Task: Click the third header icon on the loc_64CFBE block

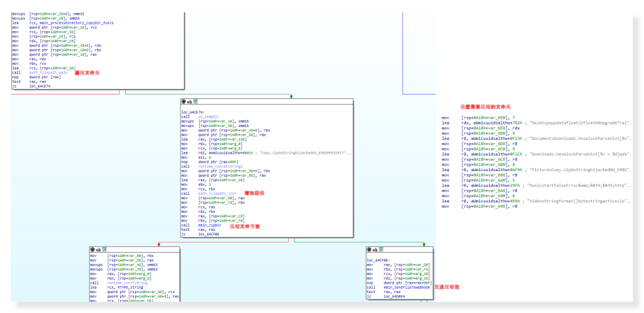Action: click(381, 249)
